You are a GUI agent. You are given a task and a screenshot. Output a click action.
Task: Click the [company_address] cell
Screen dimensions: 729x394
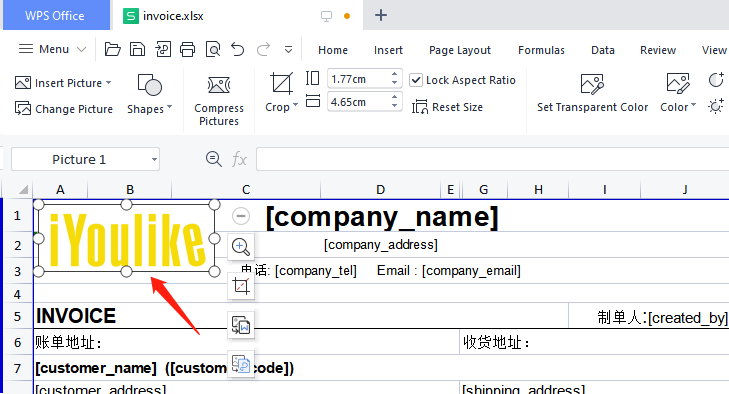tap(381, 245)
